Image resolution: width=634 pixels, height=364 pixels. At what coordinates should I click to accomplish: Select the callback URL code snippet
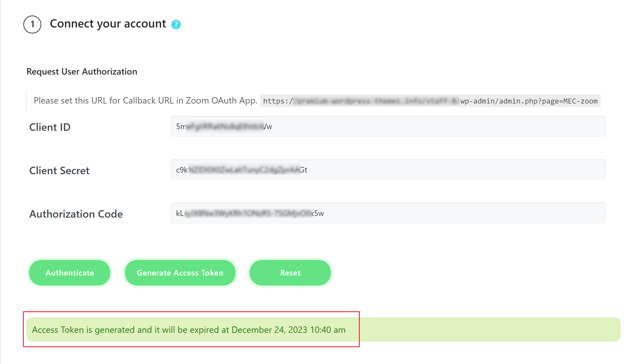point(430,101)
